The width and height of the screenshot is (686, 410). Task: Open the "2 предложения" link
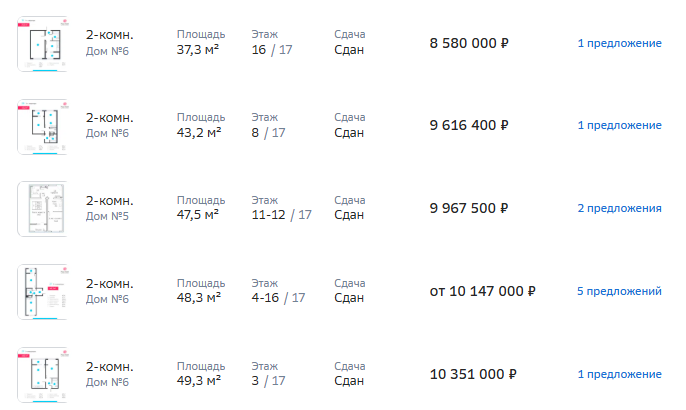coord(619,209)
